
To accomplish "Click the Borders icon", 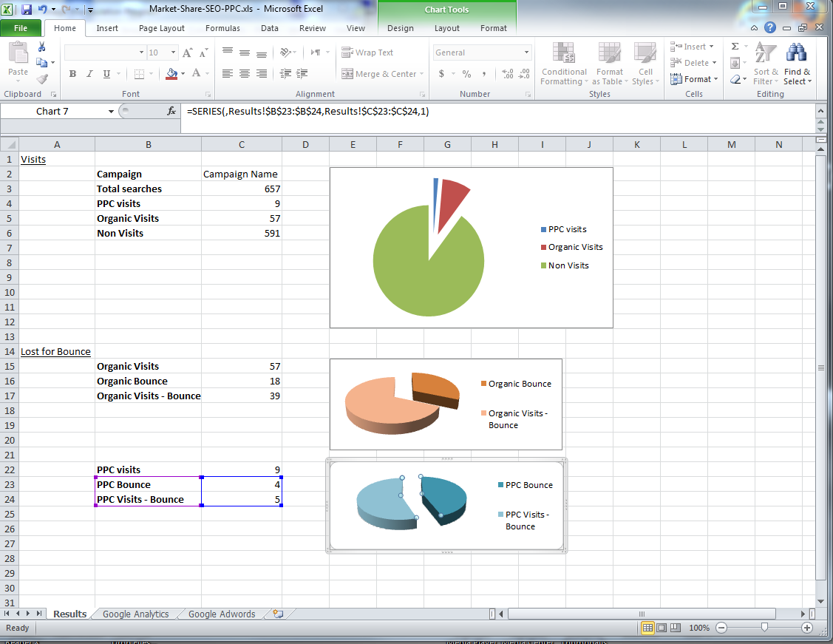I will (139, 74).
